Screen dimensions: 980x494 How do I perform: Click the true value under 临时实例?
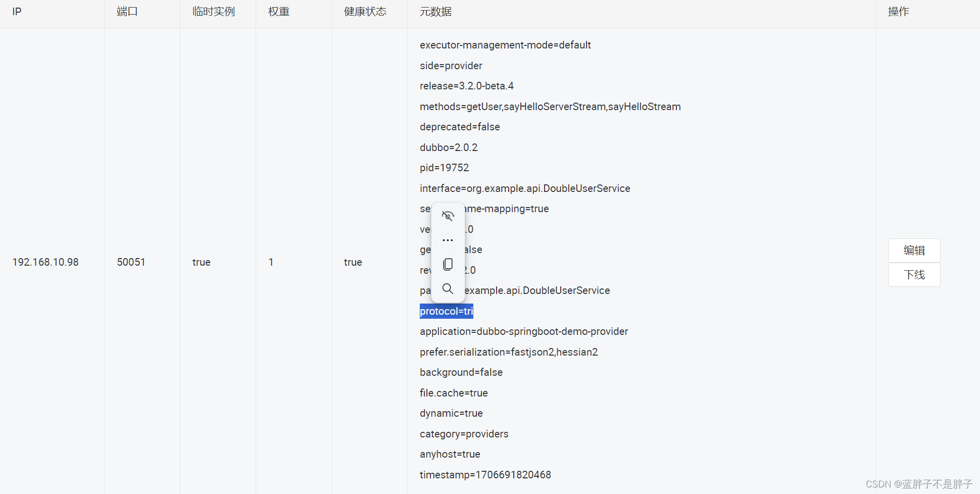[202, 262]
